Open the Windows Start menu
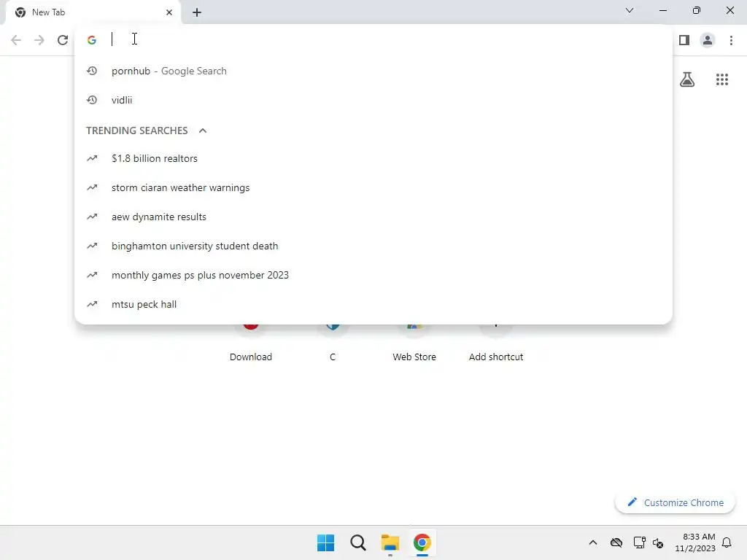 click(326, 542)
